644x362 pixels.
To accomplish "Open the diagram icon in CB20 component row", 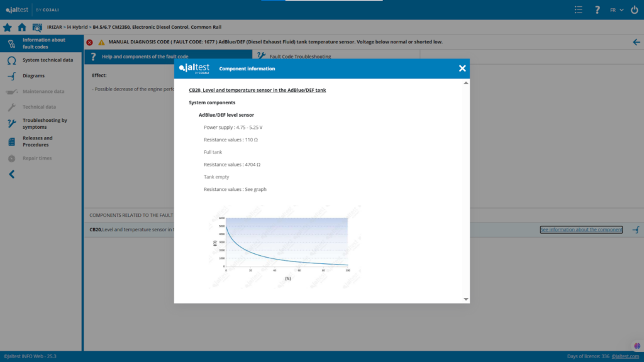I will [635, 230].
